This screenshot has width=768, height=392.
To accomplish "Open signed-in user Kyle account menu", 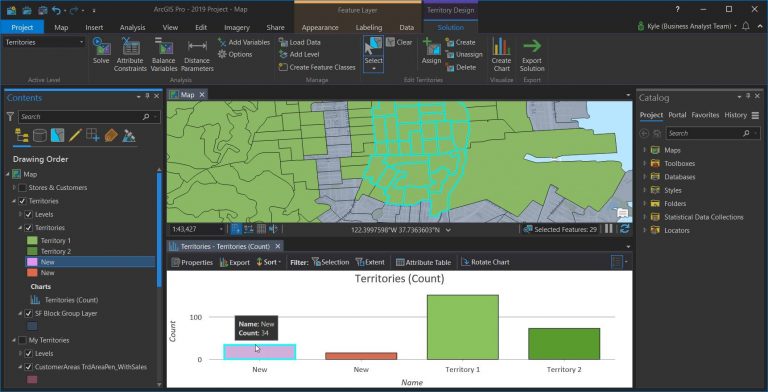I will tap(687, 26).
